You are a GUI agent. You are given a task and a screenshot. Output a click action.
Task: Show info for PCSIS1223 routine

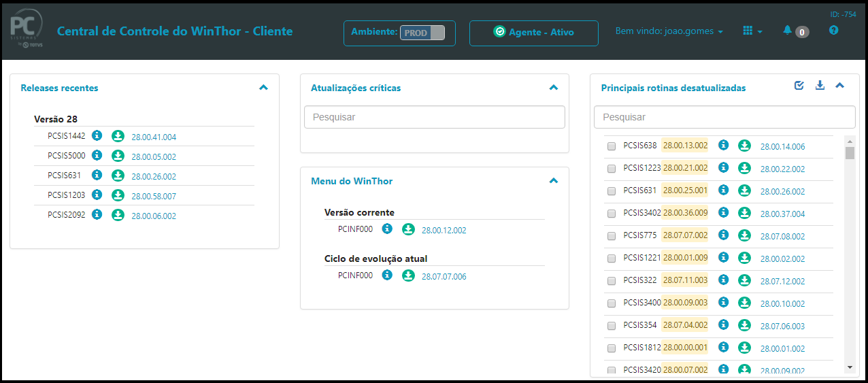coord(724,167)
